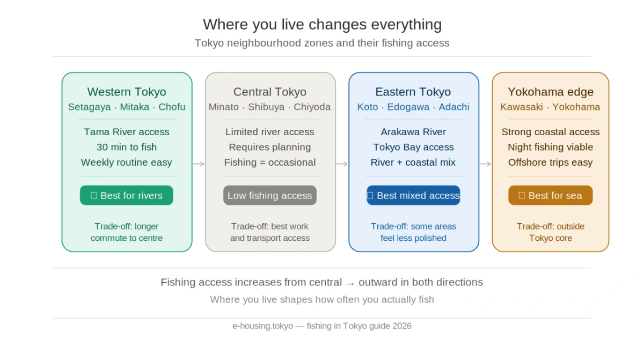Click the Setagaya · Mitaka · Chofu subtitle
Screen dimensions: 644x338
(x=127, y=107)
